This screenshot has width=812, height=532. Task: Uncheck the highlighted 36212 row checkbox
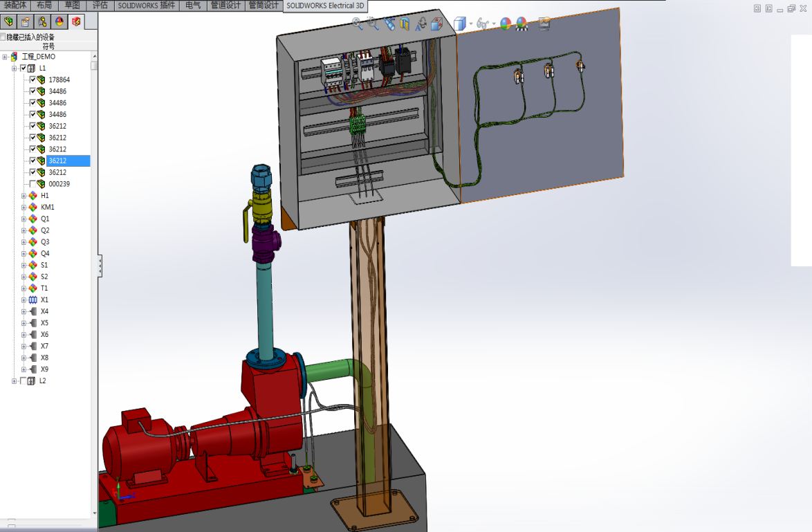[33, 160]
